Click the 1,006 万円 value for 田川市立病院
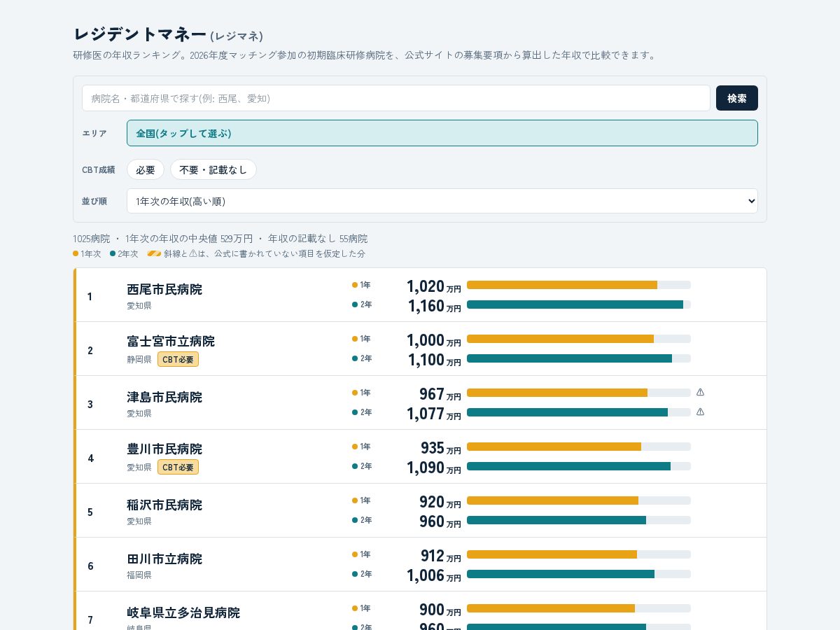This screenshot has width=840, height=630. 433,575
